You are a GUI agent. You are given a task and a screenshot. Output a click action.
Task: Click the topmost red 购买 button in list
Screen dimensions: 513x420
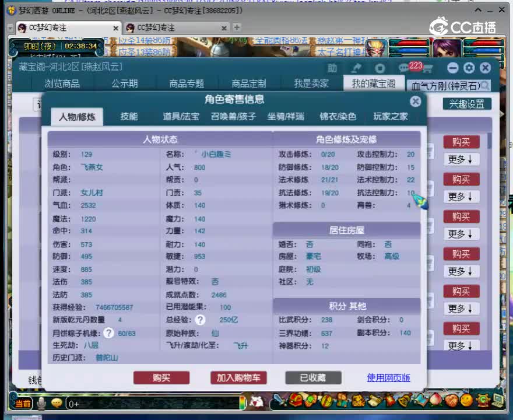pos(461,142)
